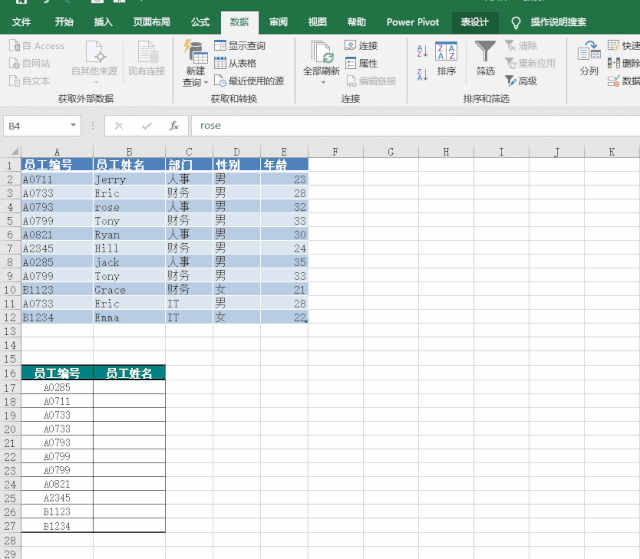
Task: Click the 全部刷新 refresh all icon
Action: pyautogui.click(x=322, y=53)
